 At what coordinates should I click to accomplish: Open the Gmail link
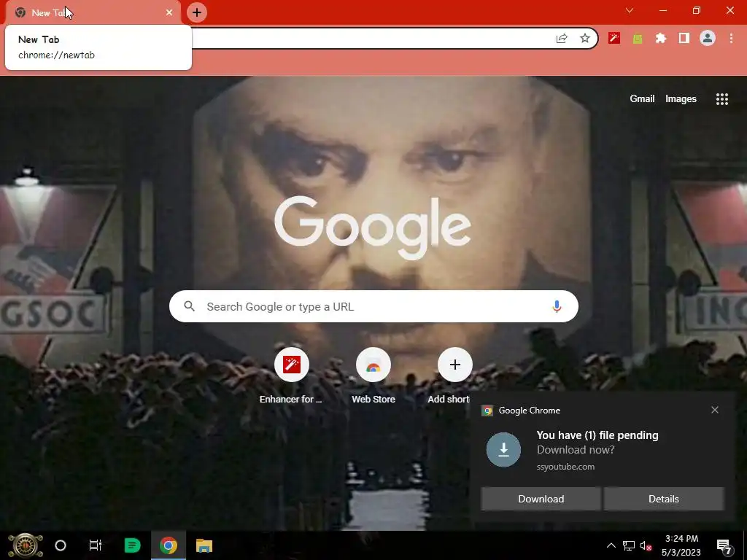point(642,98)
